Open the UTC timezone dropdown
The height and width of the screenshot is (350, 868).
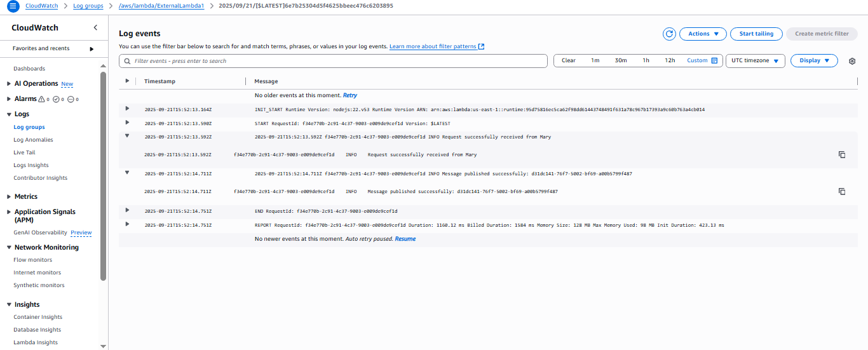tap(756, 60)
